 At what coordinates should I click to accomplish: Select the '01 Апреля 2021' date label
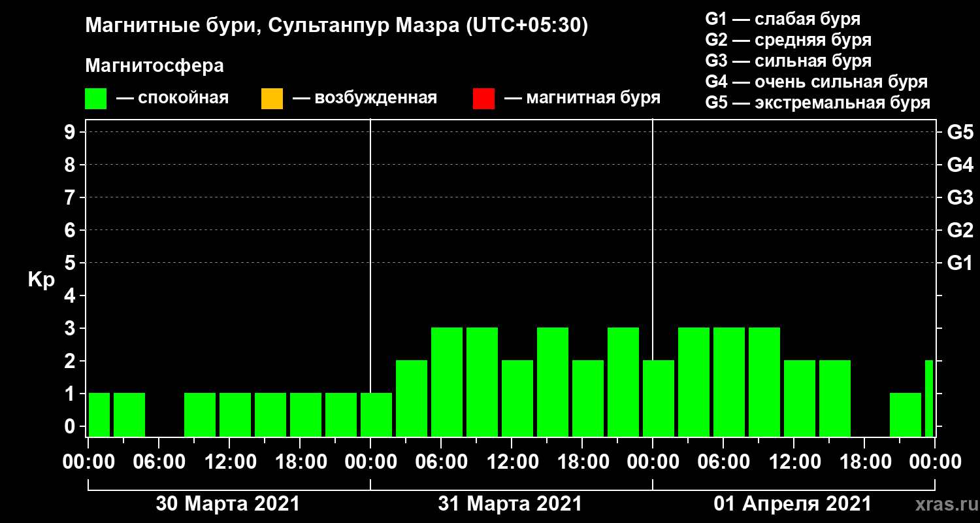[792, 504]
